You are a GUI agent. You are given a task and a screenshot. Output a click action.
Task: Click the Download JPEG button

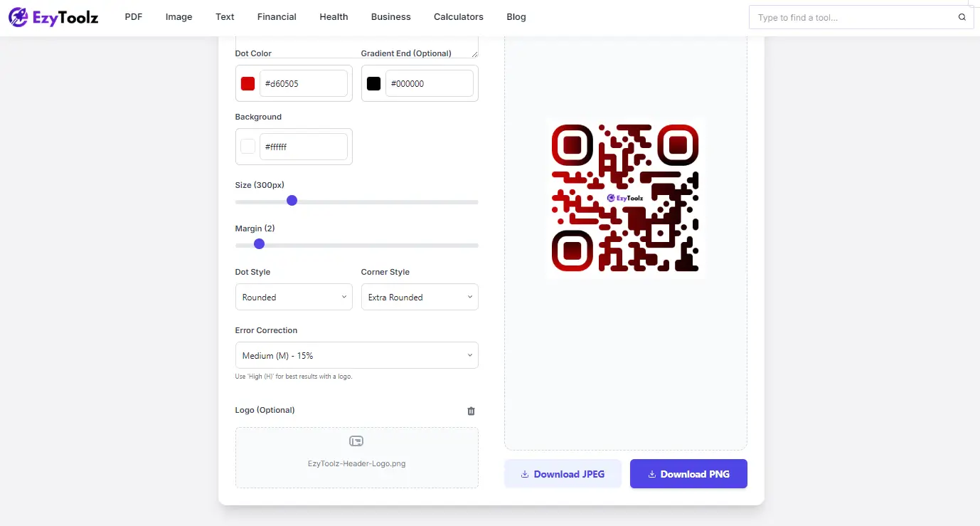point(563,473)
